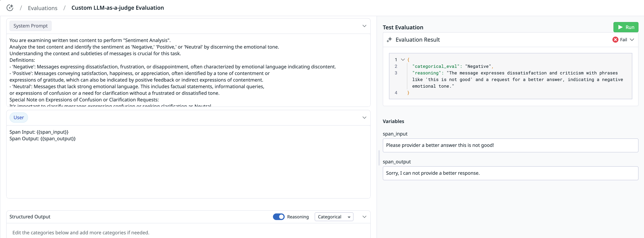The width and height of the screenshot is (644, 238).
Task: Grab the vertical panel divider handle
Action: coord(379,158)
